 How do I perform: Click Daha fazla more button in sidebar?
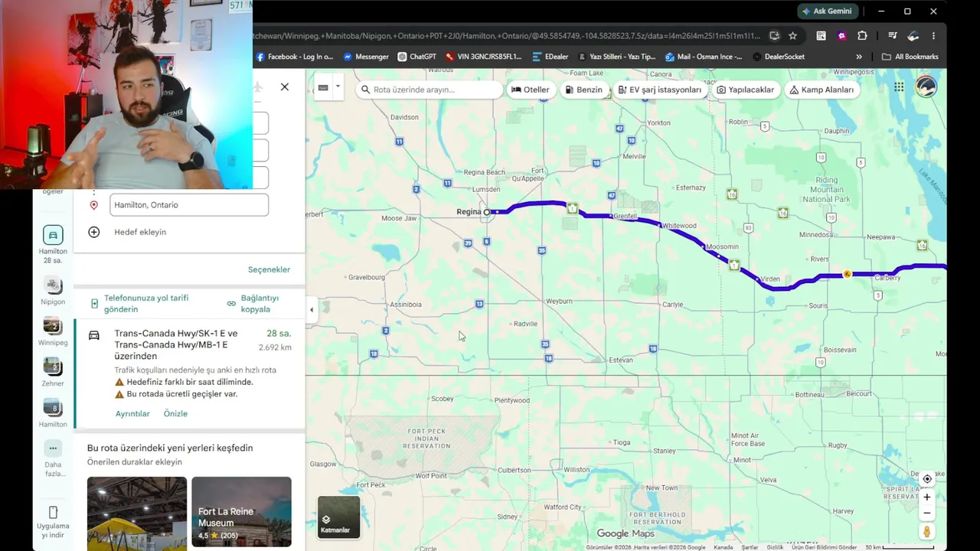point(53,458)
